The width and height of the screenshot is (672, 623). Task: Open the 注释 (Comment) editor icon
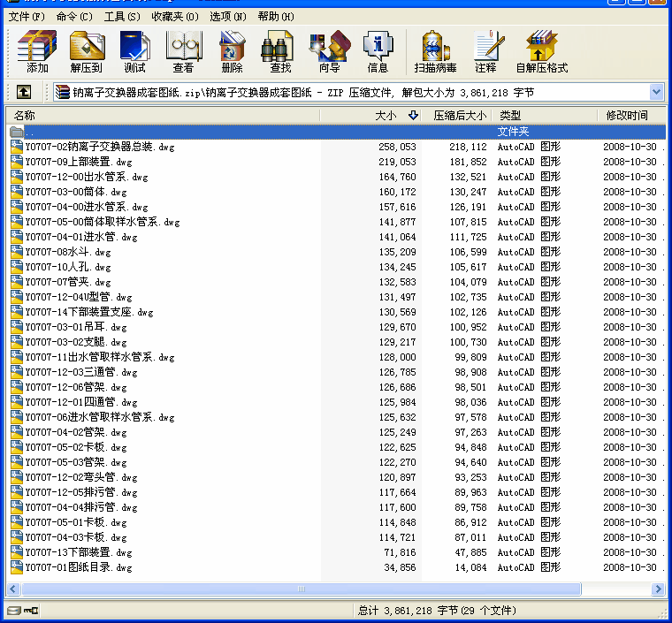(x=485, y=51)
